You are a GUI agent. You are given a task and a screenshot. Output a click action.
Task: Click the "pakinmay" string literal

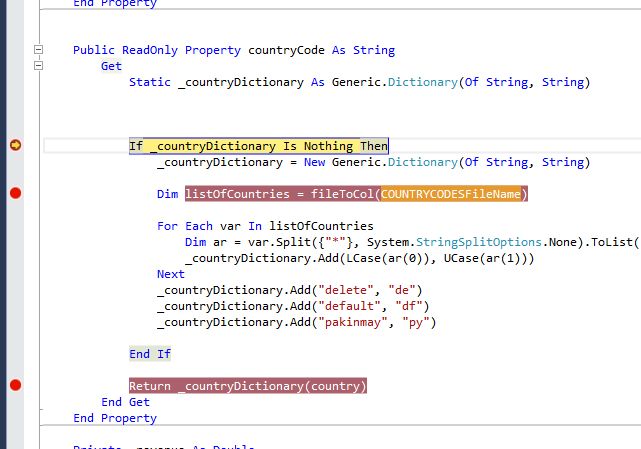pyautogui.click(x=353, y=323)
